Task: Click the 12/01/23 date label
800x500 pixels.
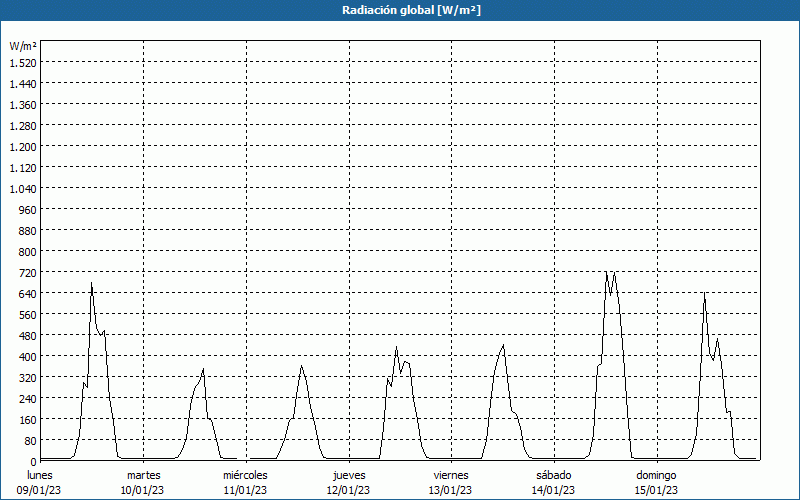Action: tap(348, 490)
